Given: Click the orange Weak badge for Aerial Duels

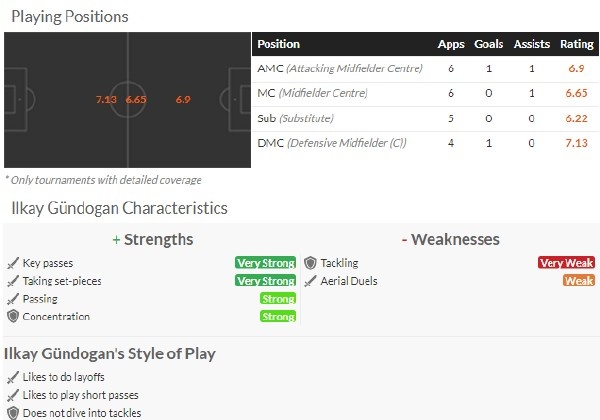Looking at the screenshot, I should (x=579, y=281).
